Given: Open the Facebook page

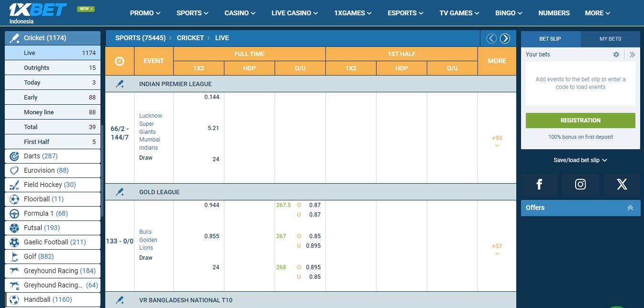Looking at the screenshot, I should click(539, 184).
